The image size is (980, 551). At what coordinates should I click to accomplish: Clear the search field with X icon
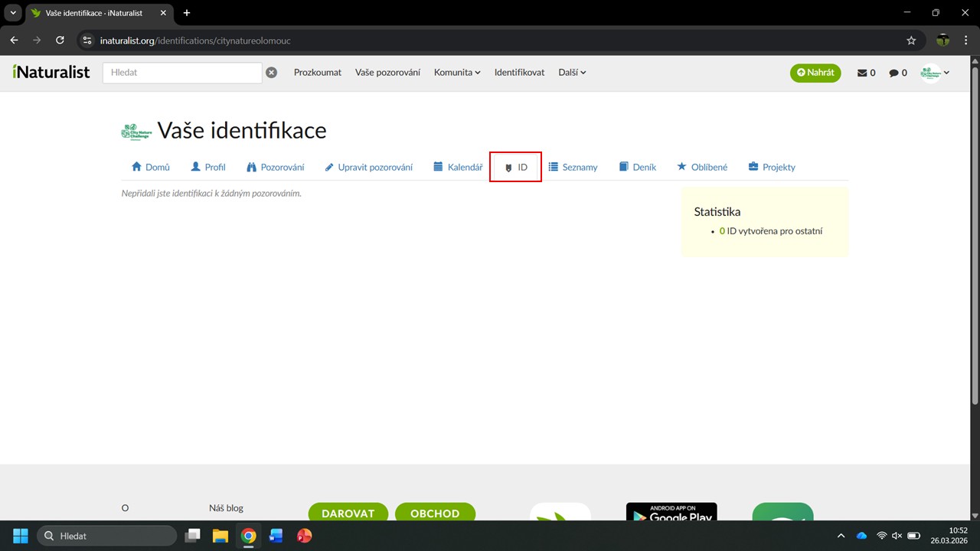tap(271, 73)
